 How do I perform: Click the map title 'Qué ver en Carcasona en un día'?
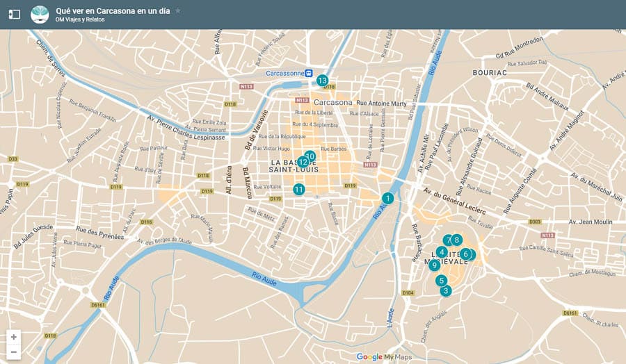pyautogui.click(x=113, y=11)
